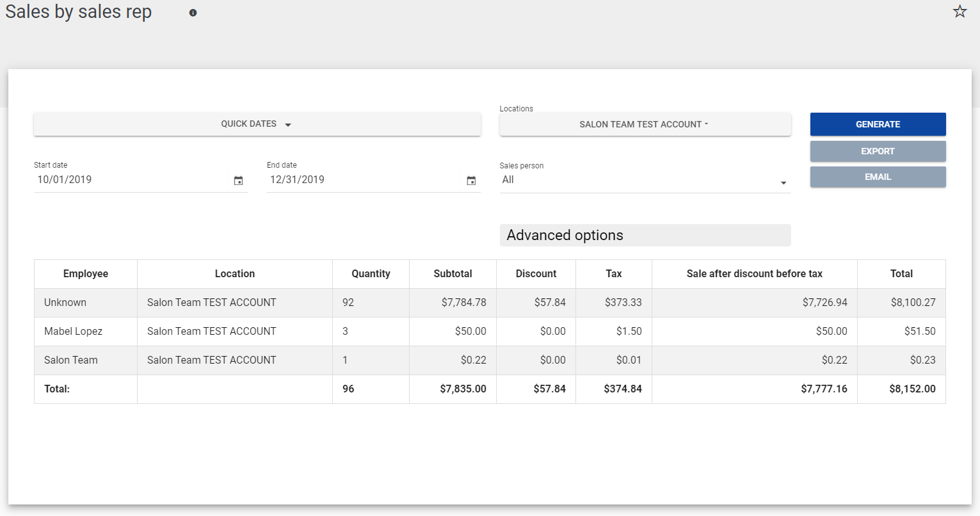Click the Discount column header
The width and height of the screenshot is (980, 516).
pyautogui.click(x=536, y=273)
